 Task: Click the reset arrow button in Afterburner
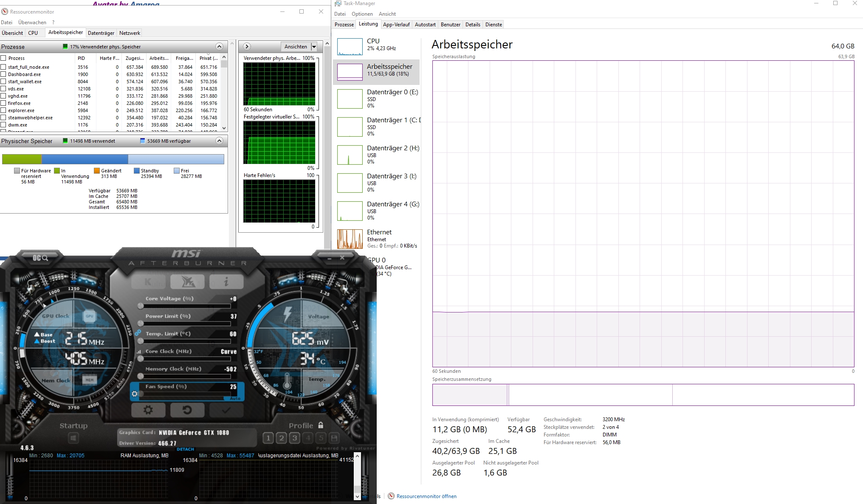coord(187,410)
